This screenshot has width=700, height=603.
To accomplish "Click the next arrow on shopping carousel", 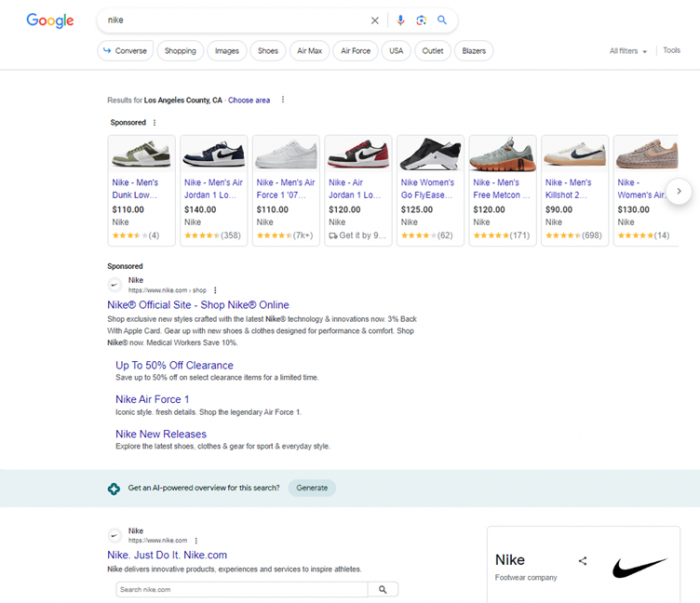I will coord(679,191).
